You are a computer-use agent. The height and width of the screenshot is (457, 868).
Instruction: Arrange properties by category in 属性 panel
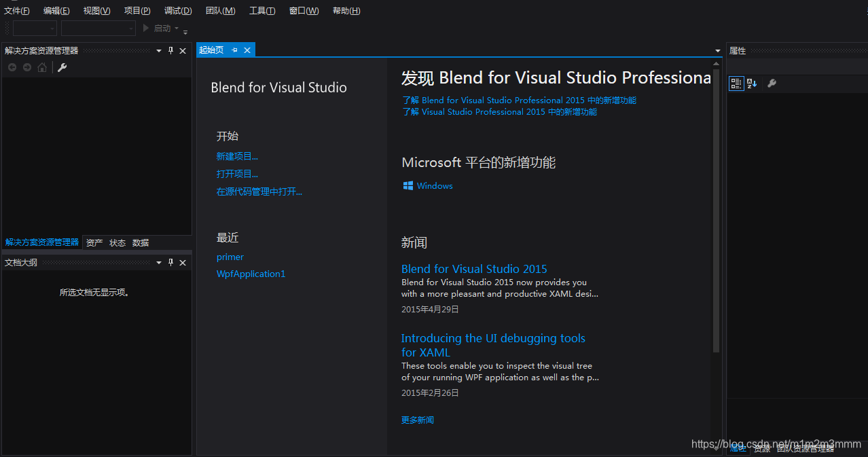[736, 84]
